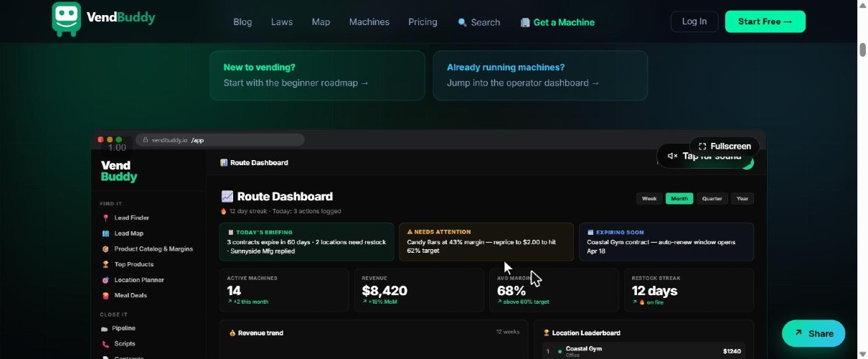Click the Top Products trophy icon
The image size is (868, 359).
tap(105, 265)
